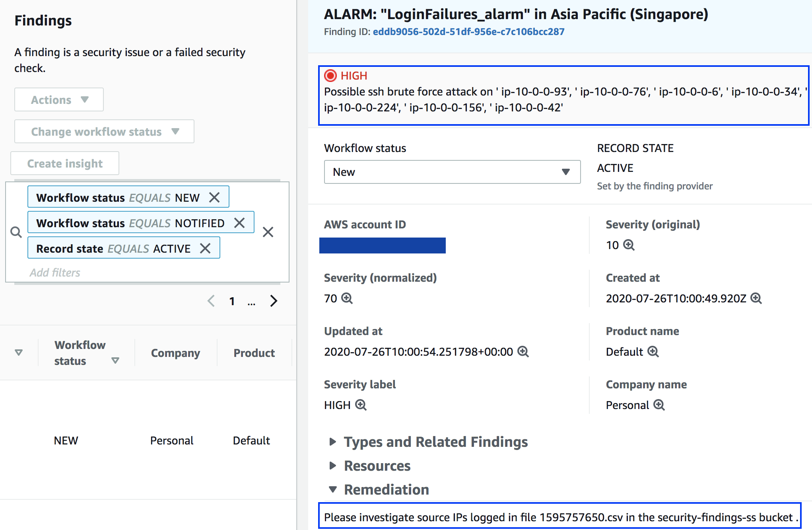Remove Record state EQUALS ACTIVE filter
812x530 pixels.
[x=205, y=248]
